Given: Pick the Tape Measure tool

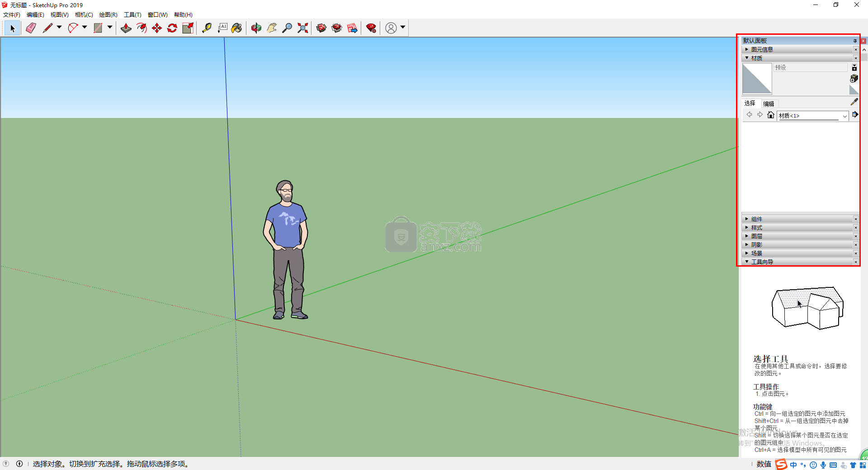Looking at the screenshot, I should [207, 28].
